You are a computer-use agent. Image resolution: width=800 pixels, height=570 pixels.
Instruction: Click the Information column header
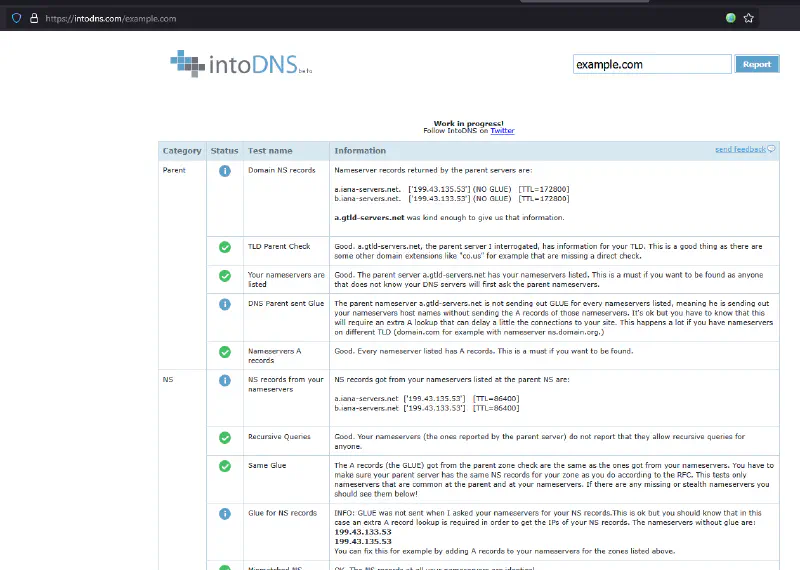(360, 151)
